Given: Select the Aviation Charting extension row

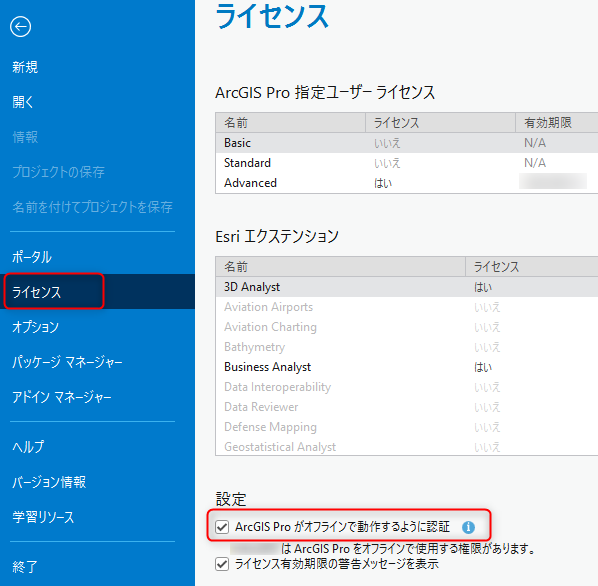Looking at the screenshot, I should pyautogui.click(x=407, y=327).
